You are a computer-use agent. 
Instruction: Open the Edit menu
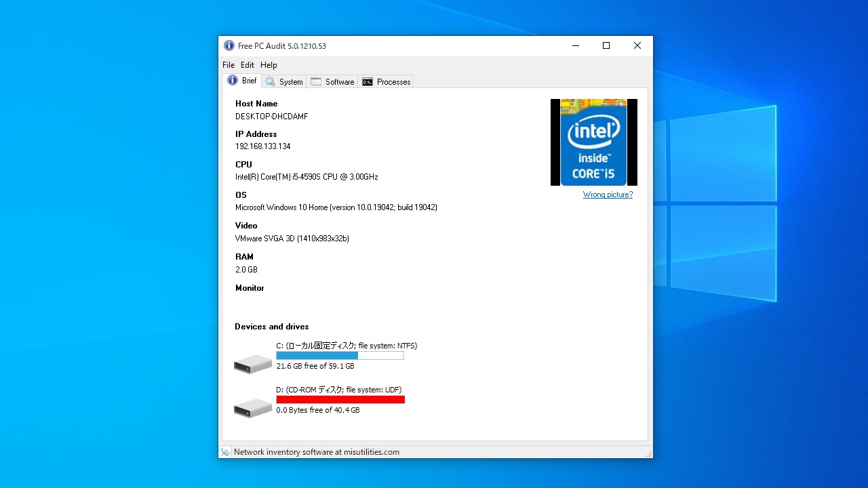248,65
